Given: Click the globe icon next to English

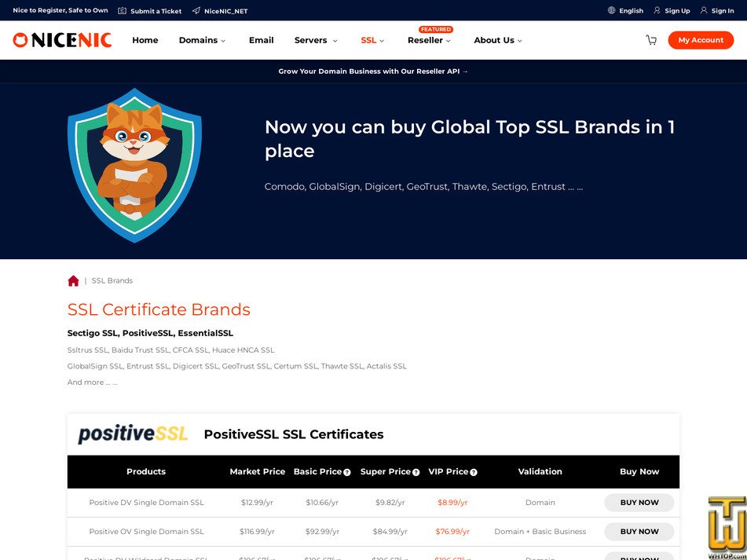Looking at the screenshot, I should pos(612,10).
